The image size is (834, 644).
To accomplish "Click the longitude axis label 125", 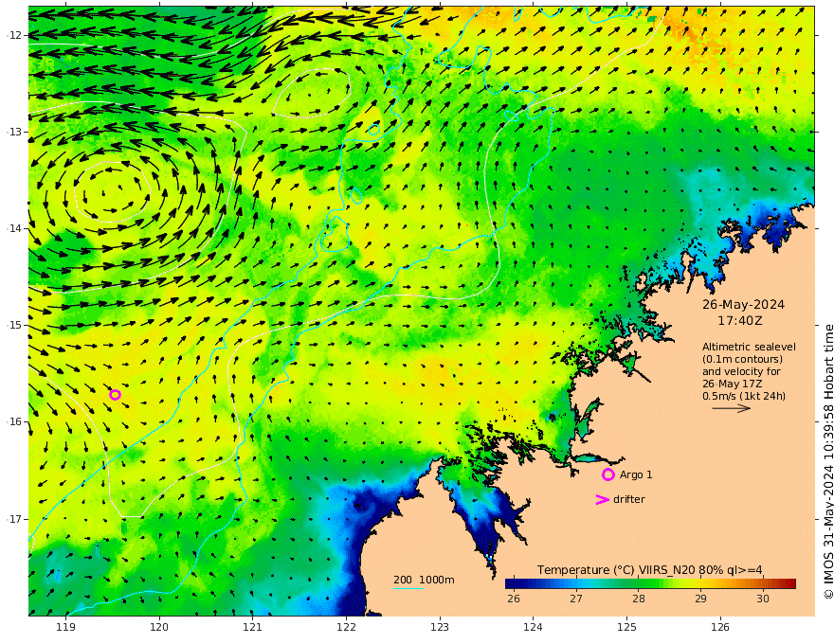I will [x=627, y=628].
